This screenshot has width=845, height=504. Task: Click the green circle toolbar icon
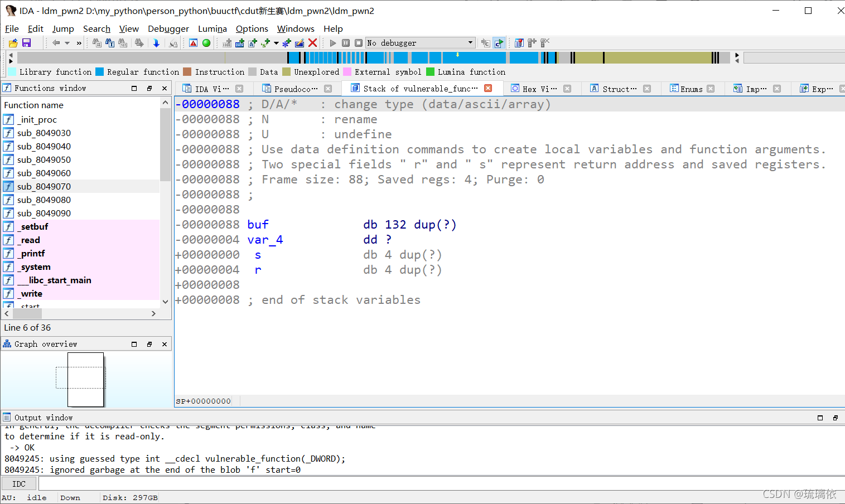point(206,43)
